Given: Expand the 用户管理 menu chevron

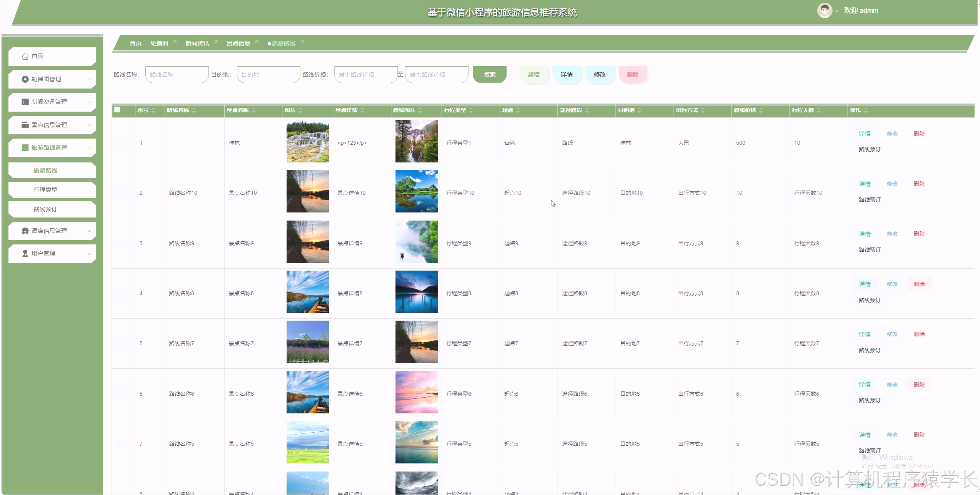Looking at the screenshot, I should pos(89,254).
